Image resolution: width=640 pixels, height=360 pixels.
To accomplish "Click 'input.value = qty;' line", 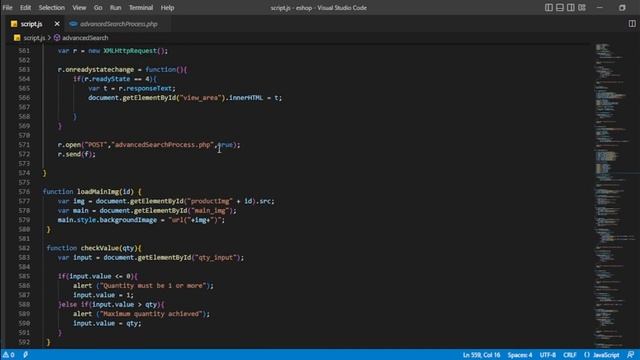I will [x=107, y=323].
